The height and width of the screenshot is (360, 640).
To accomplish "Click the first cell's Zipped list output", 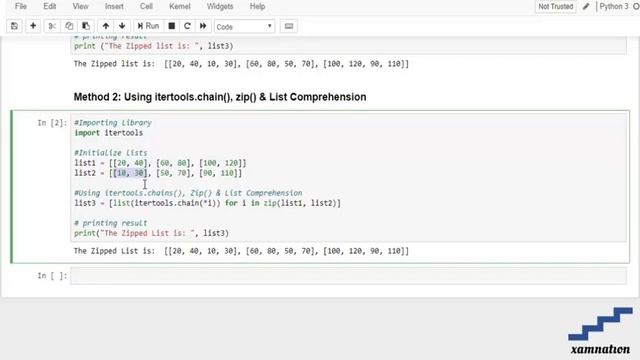I will pyautogui.click(x=241, y=64).
